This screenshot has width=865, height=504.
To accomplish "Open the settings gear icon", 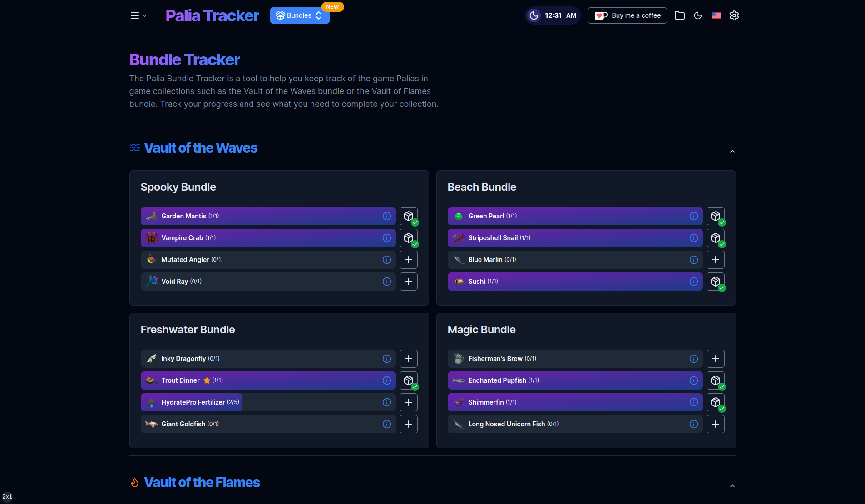I will coord(734,15).
